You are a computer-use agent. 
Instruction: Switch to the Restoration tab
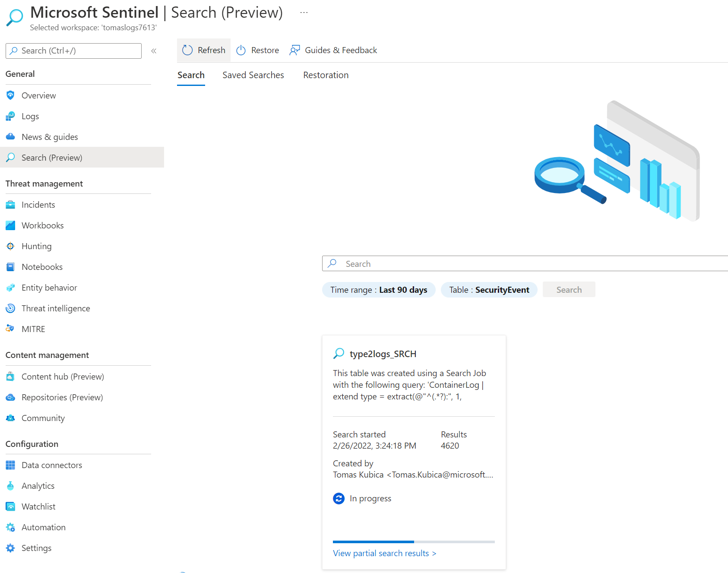coord(326,75)
